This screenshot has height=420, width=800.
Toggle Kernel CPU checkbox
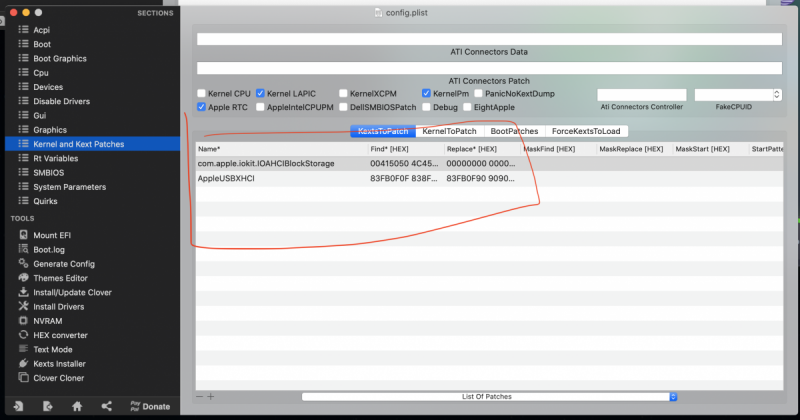(202, 93)
